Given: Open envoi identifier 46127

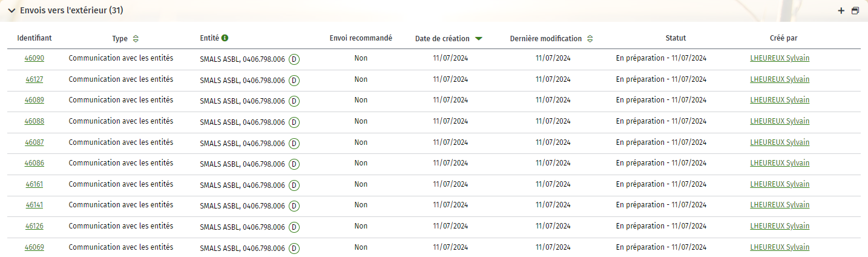Looking at the screenshot, I should click(x=35, y=79).
